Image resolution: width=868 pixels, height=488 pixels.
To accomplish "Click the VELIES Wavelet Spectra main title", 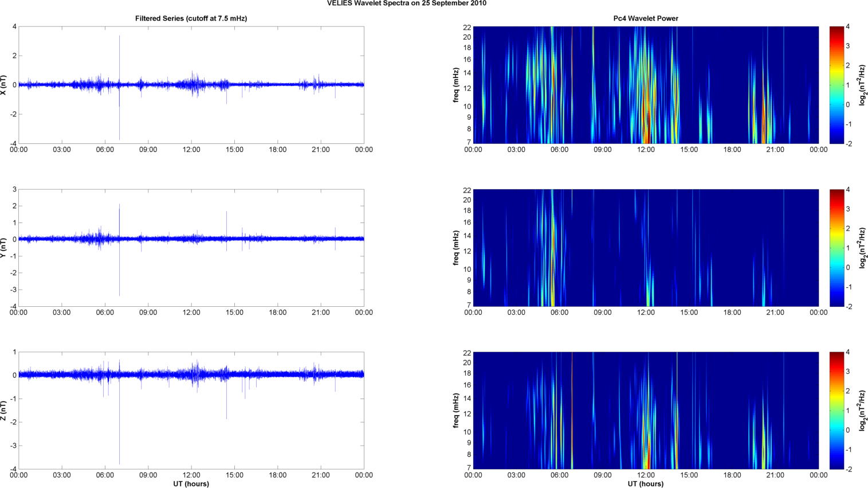I will (406, 3).
